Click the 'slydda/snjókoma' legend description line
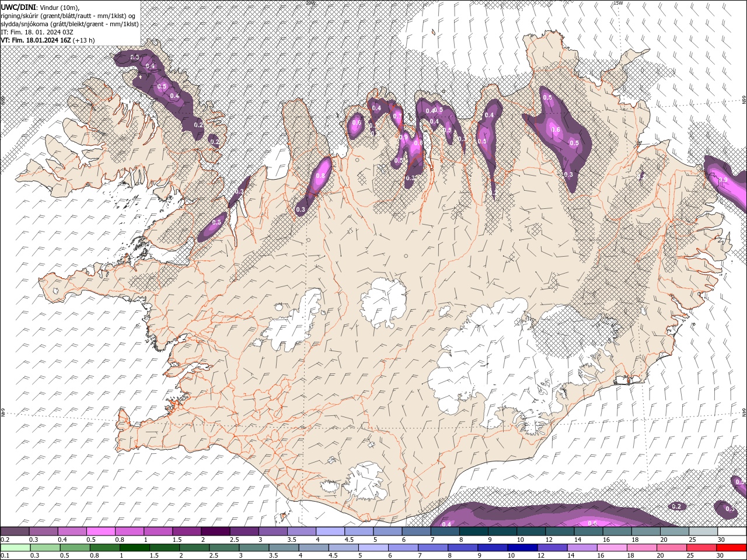The image size is (747, 560). point(69,24)
